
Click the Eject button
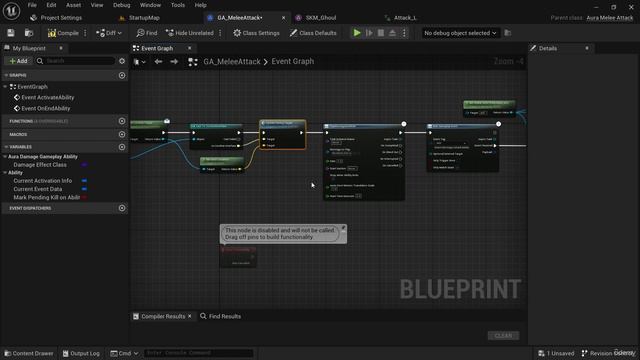point(392,33)
